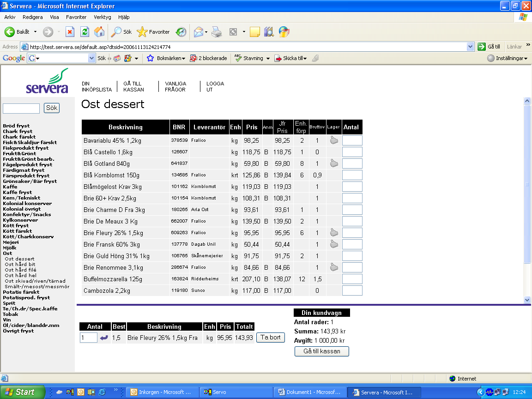Expand the Länkar toolbar chevron
This screenshot has height=399, width=532.
528,45
